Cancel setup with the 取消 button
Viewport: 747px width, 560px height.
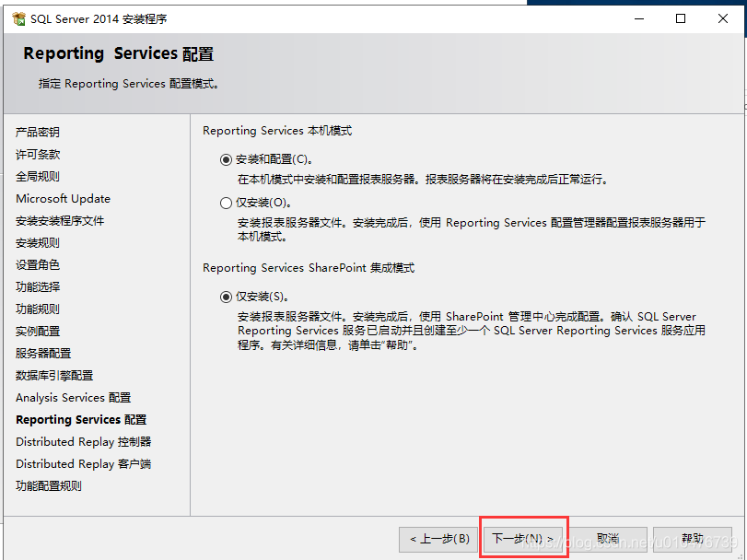click(608, 539)
